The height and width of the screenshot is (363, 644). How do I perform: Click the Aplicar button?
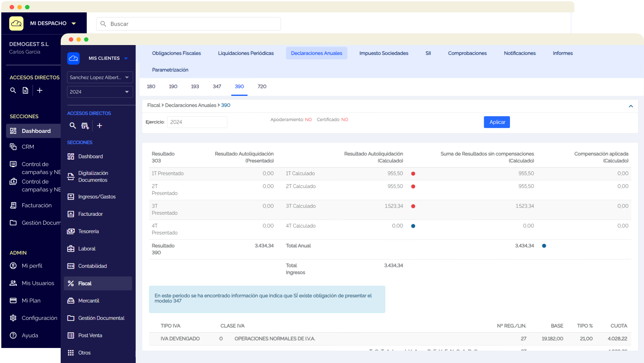[497, 122]
